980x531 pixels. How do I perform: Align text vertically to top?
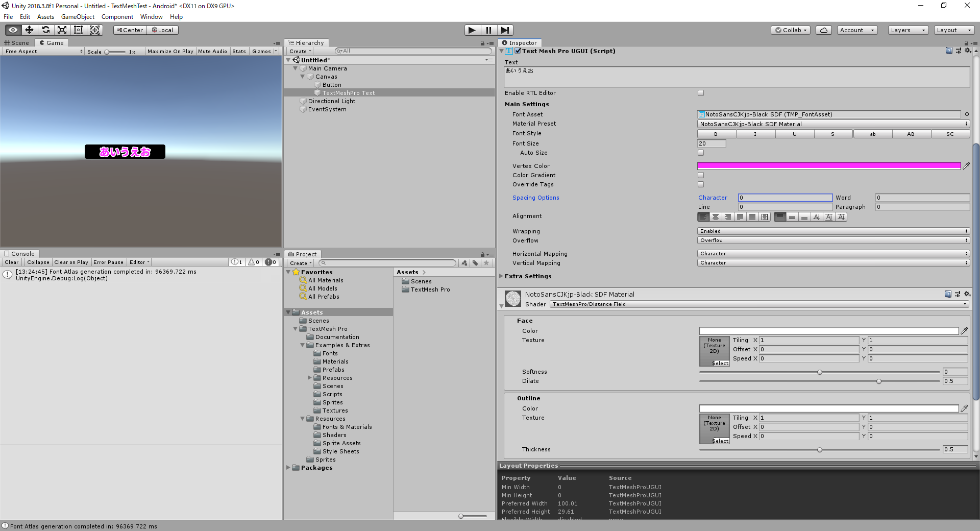(780, 217)
